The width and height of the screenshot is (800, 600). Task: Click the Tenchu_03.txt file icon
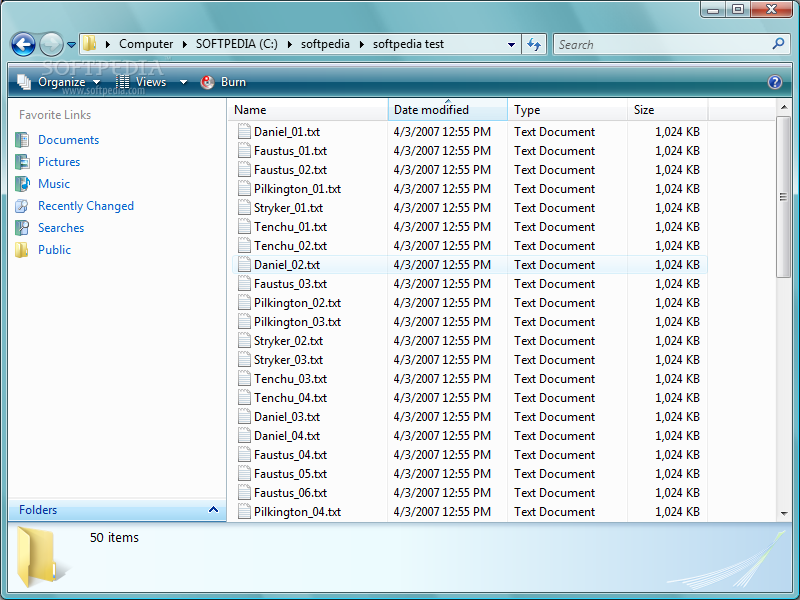[x=244, y=379]
